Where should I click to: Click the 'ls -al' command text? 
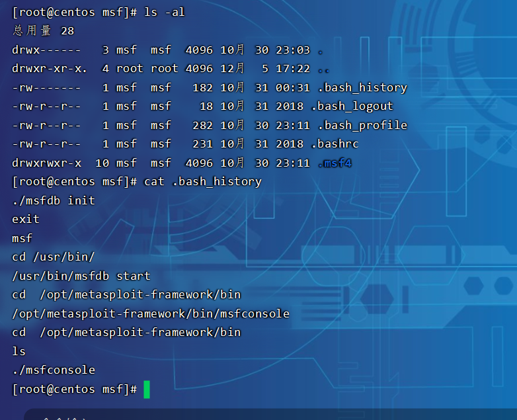pos(164,12)
